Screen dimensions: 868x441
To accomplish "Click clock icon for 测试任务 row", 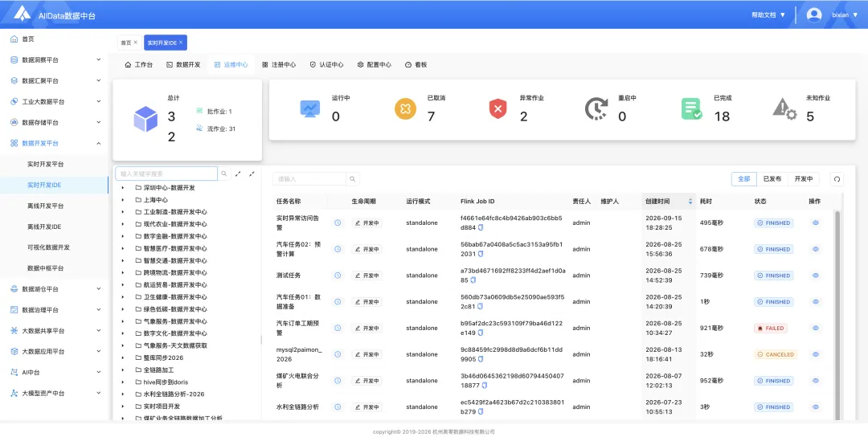I will [x=338, y=275].
